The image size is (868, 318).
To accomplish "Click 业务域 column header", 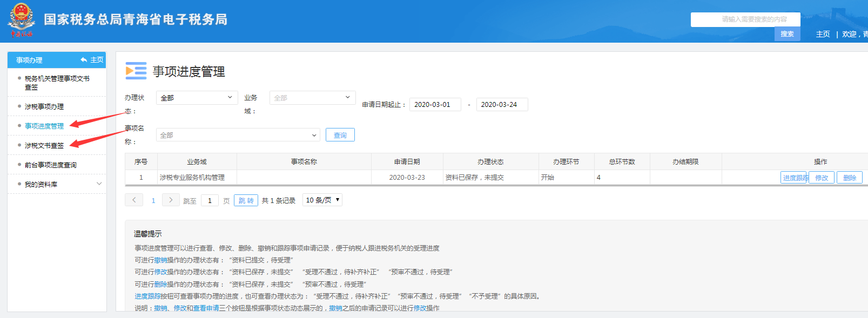I will (197, 162).
